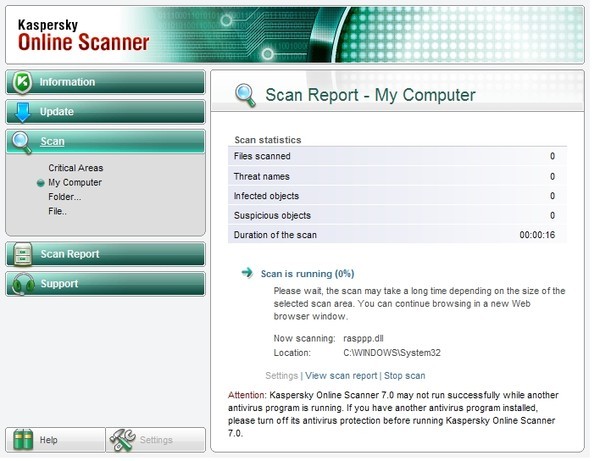
Task: Click the Now scanning: label
Action: (x=304, y=339)
